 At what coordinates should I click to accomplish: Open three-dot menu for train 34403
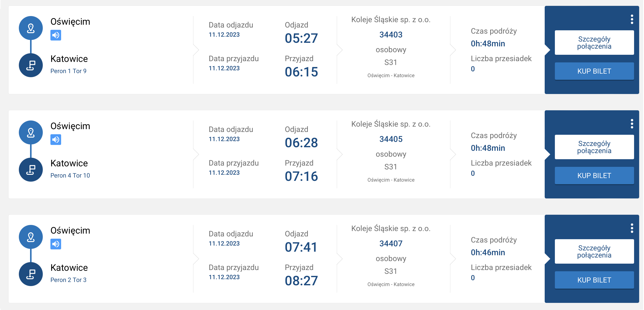coord(632,19)
